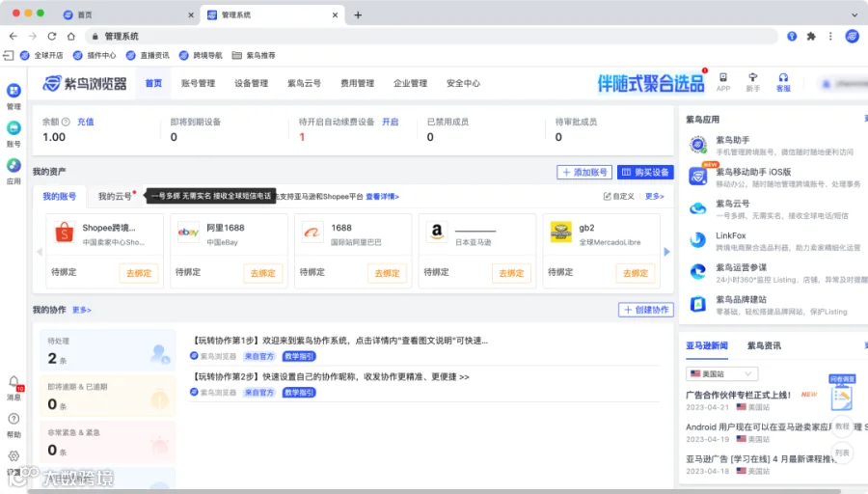The height and width of the screenshot is (494, 868).
Task: Reload the page
Action: 52,36
